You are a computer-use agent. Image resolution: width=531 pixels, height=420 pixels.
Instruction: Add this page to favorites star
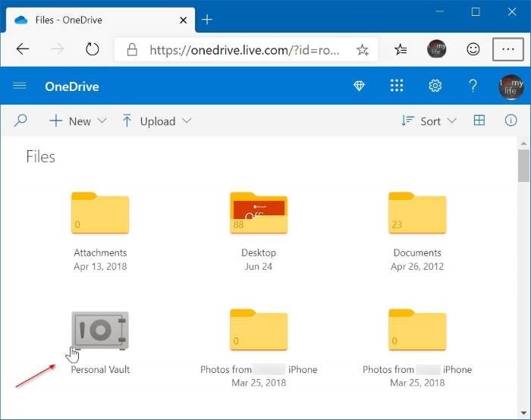(x=363, y=50)
